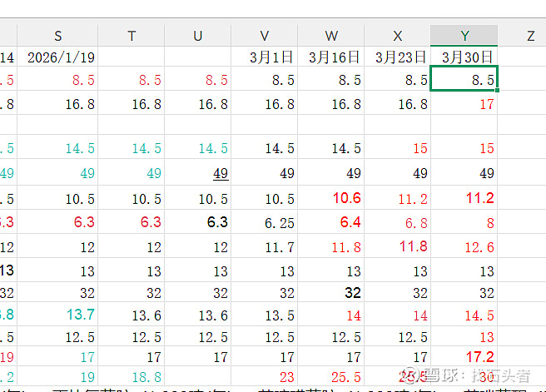This screenshot has height=392, width=546.
Task: Select the teal 13.7 cell
Action: point(57,315)
